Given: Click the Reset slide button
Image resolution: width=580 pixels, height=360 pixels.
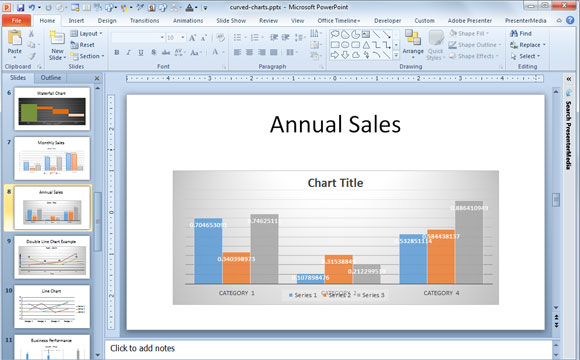Looking at the screenshot, I should click(82, 45).
